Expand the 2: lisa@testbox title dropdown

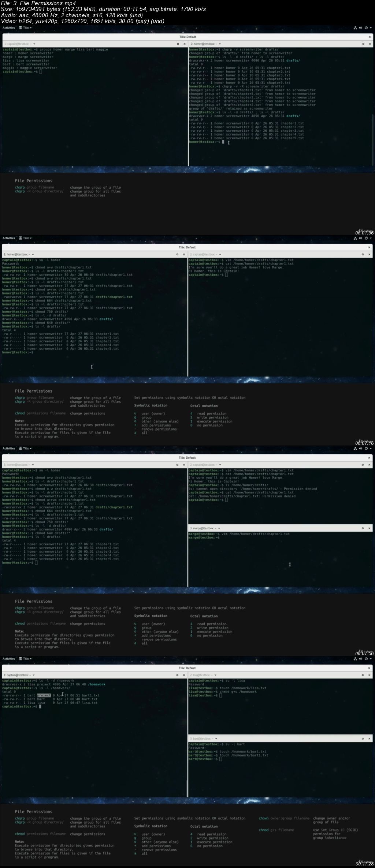[215, 675]
